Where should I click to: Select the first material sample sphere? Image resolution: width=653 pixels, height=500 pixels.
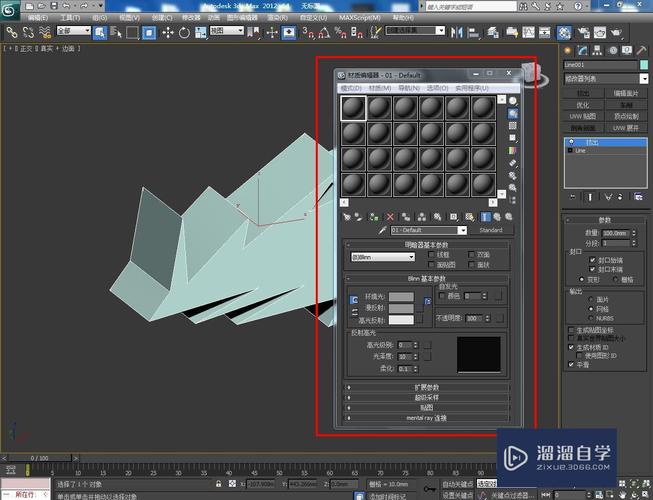point(354,108)
